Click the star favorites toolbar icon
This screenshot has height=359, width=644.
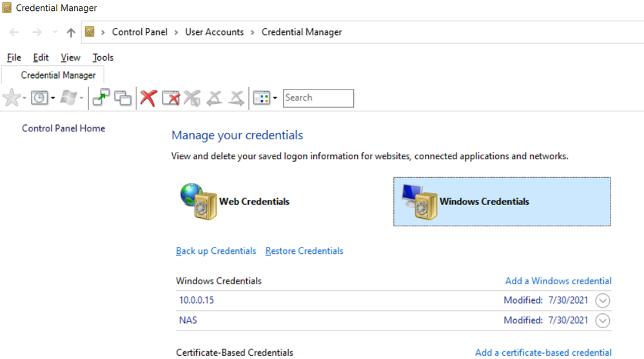tap(12, 98)
